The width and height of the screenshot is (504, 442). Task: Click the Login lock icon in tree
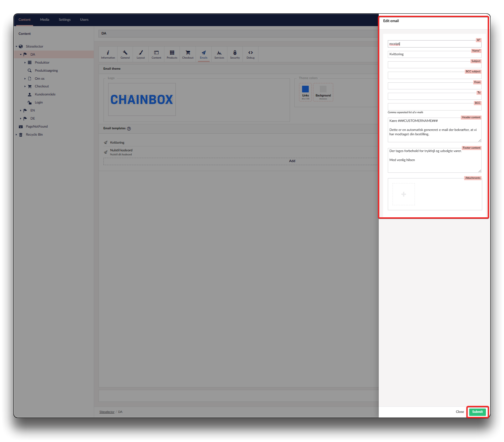(x=29, y=102)
